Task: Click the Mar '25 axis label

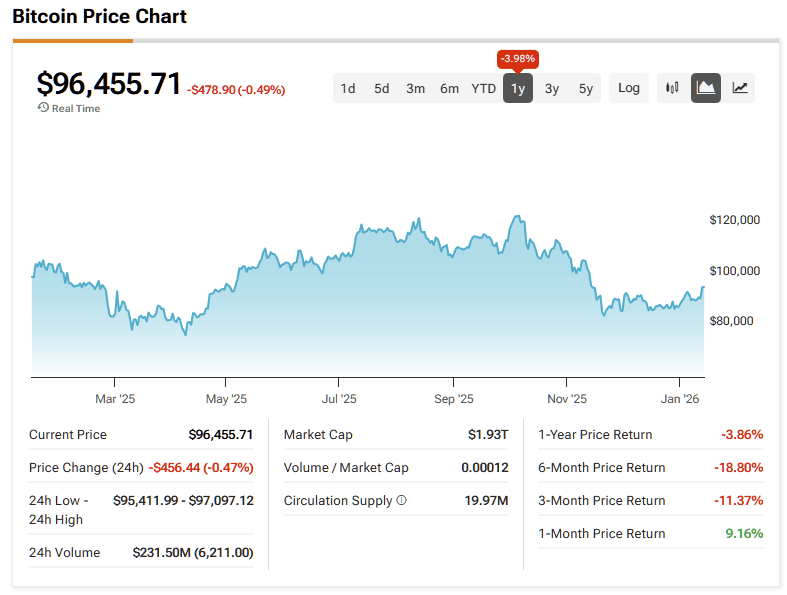Action: (115, 399)
